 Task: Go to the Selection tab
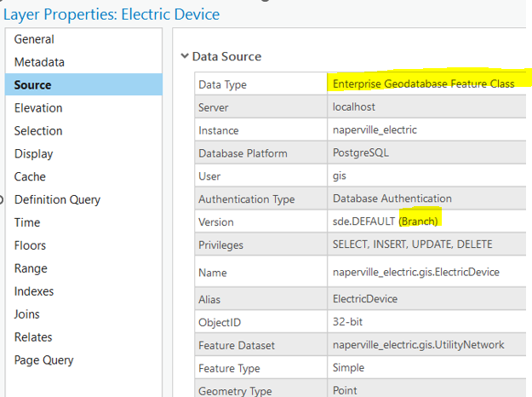38,131
